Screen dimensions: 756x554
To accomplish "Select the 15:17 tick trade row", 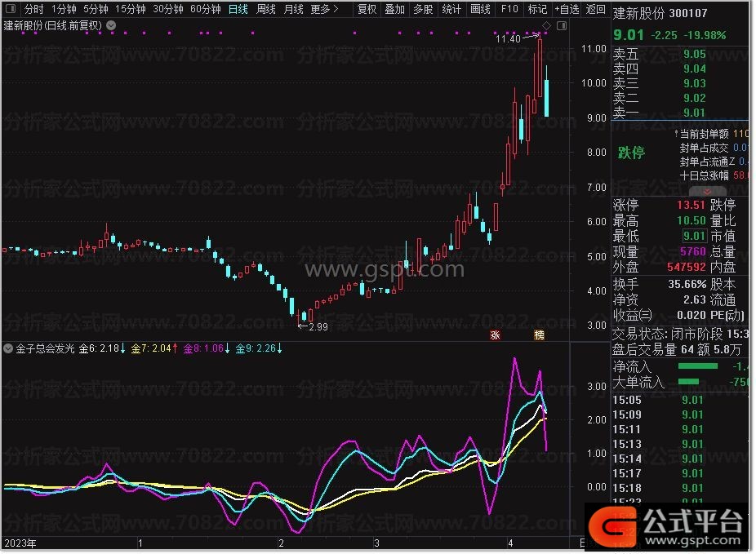I will coord(680,473).
